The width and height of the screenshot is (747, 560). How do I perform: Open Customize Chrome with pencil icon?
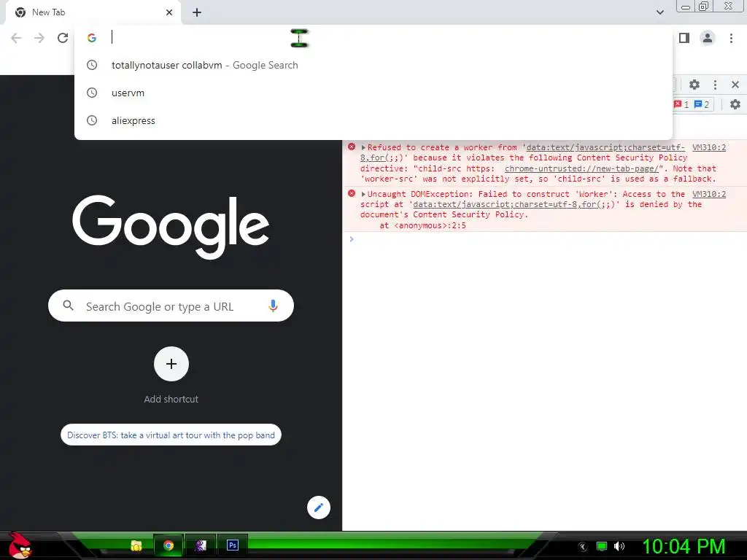(x=319, y=507)
